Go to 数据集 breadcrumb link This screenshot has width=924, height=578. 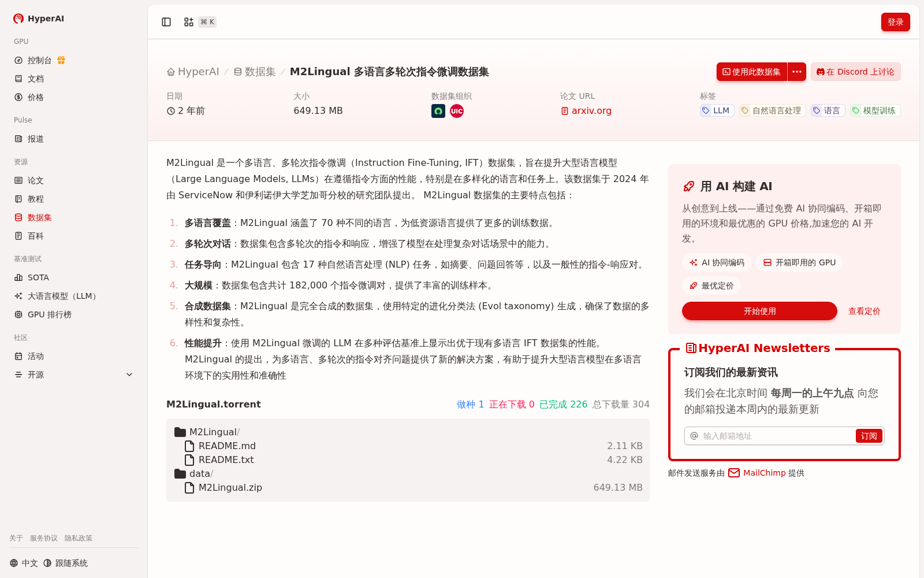tap(255, 72)
